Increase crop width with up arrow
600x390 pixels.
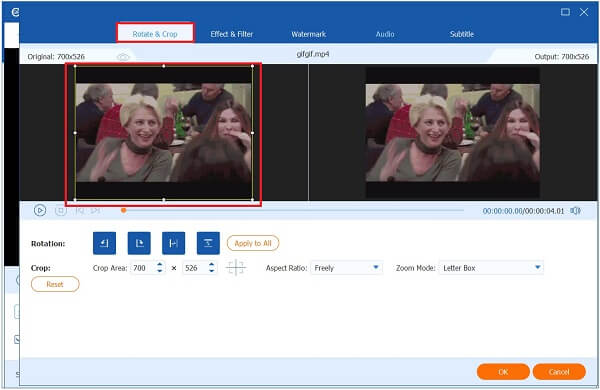[x=160, y=264]
